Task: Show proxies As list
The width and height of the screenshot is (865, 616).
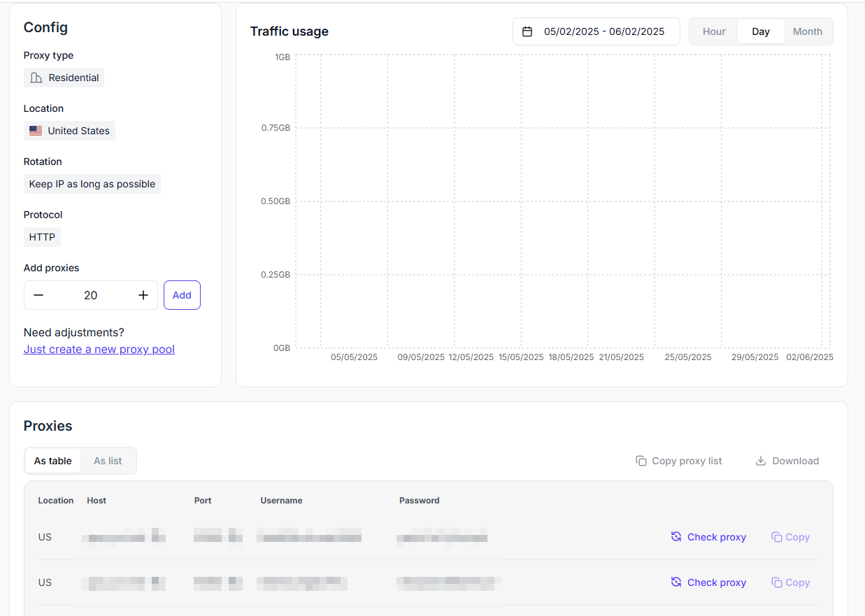Action: coord(108,461)
